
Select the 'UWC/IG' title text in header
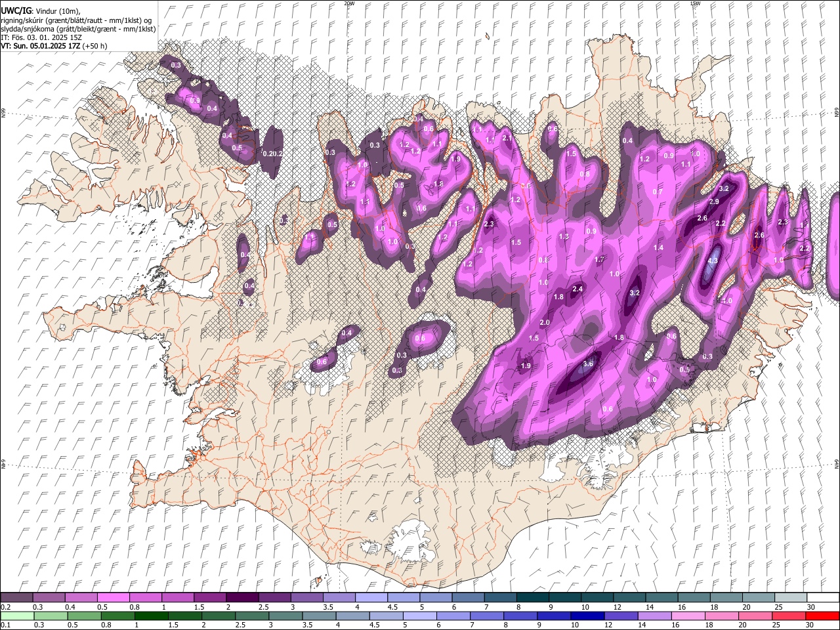tap(15, 11)
